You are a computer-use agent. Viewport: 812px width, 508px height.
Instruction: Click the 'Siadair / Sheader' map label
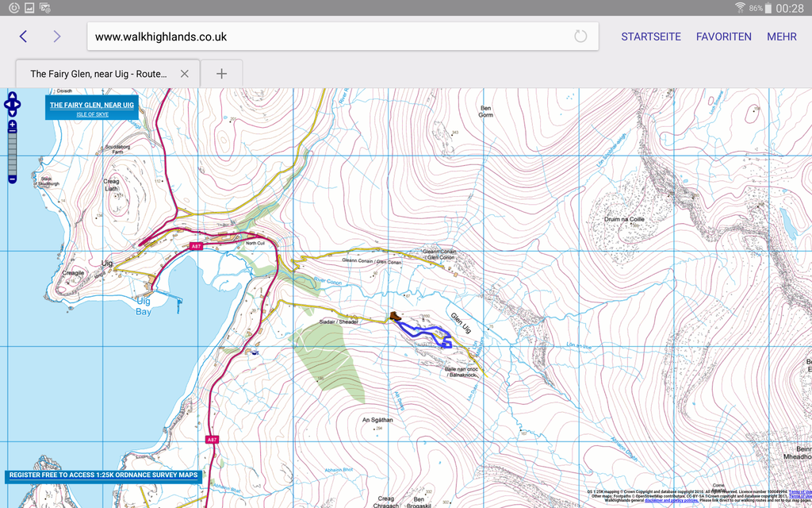(x=339, y=322)
